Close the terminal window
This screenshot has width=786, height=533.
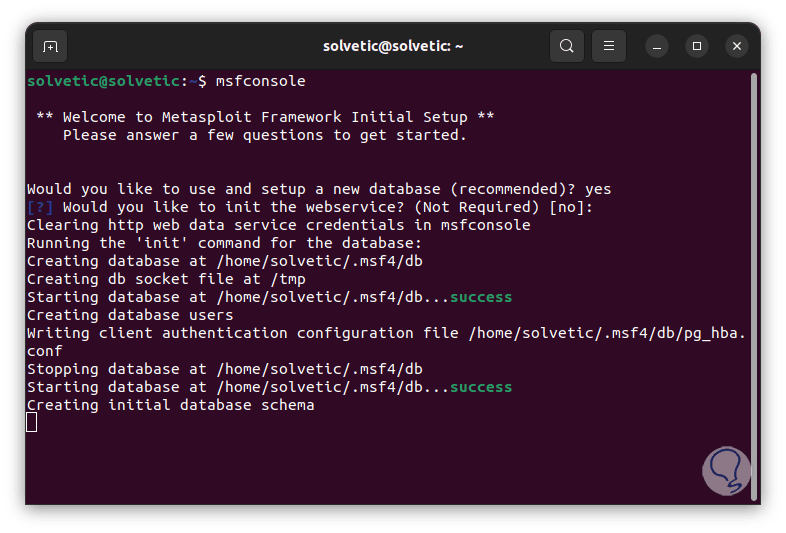(737, 46)
